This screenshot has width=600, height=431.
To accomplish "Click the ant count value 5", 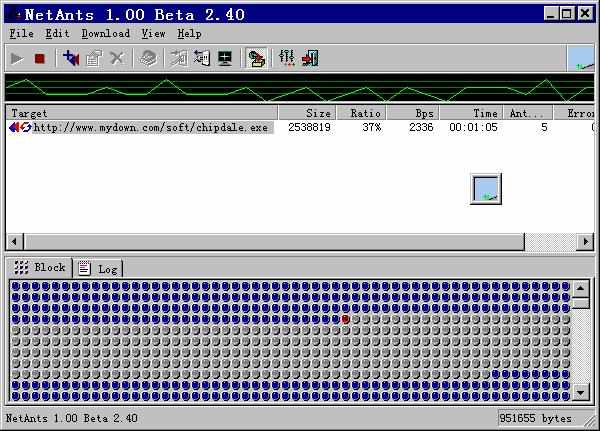I will (544, 127).
